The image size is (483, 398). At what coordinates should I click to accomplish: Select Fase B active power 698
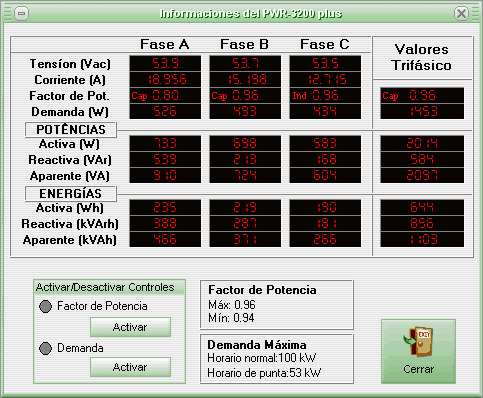pos(245,143)
